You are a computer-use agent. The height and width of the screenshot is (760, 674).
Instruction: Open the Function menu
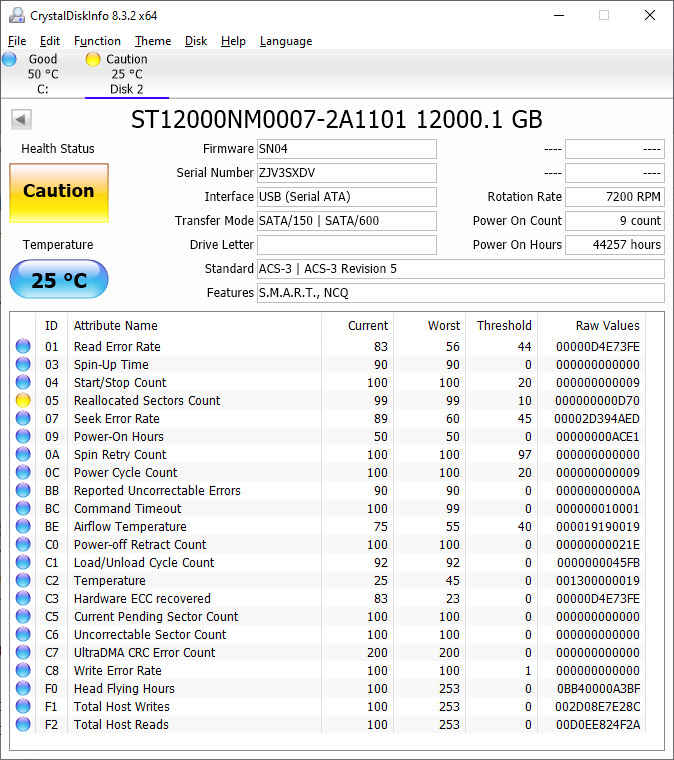(x=97, y=41)
